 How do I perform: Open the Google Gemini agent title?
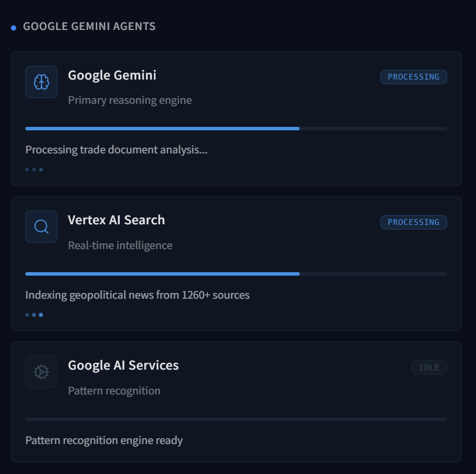(112, 76)
